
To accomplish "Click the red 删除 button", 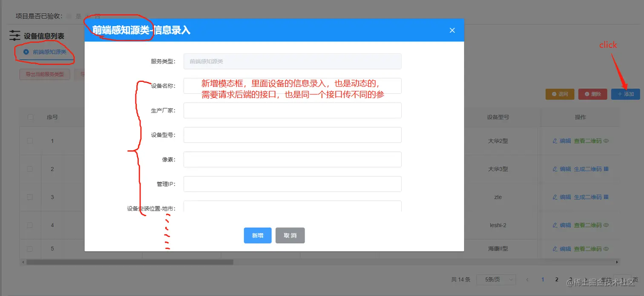I will point(592,94).
